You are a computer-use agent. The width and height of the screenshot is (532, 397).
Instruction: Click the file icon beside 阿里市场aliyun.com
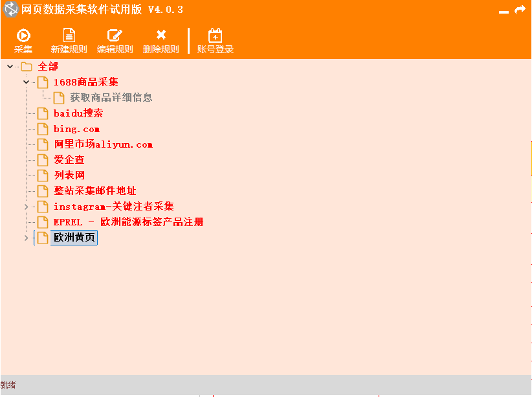[x=43, y=144]
